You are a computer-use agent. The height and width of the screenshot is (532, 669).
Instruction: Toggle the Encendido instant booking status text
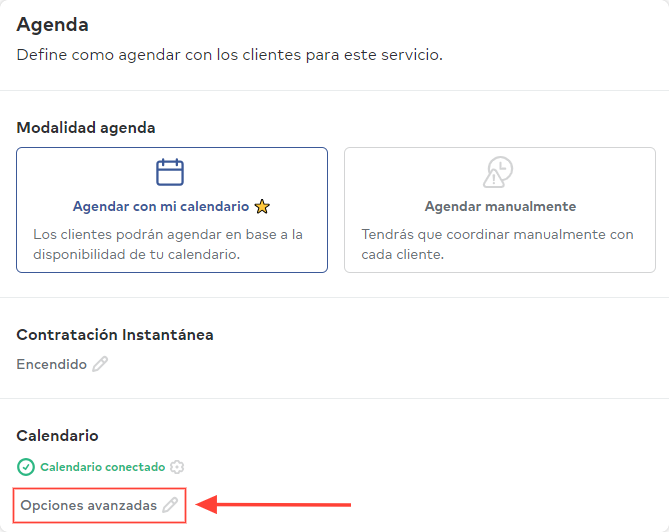pyautogui.click(x=52, y=364)
